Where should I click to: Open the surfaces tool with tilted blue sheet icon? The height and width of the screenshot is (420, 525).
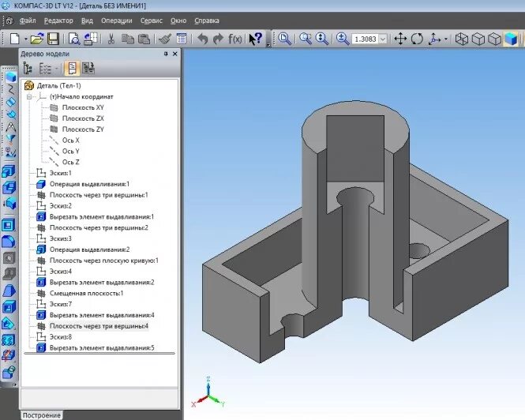(x=10, y=102)
